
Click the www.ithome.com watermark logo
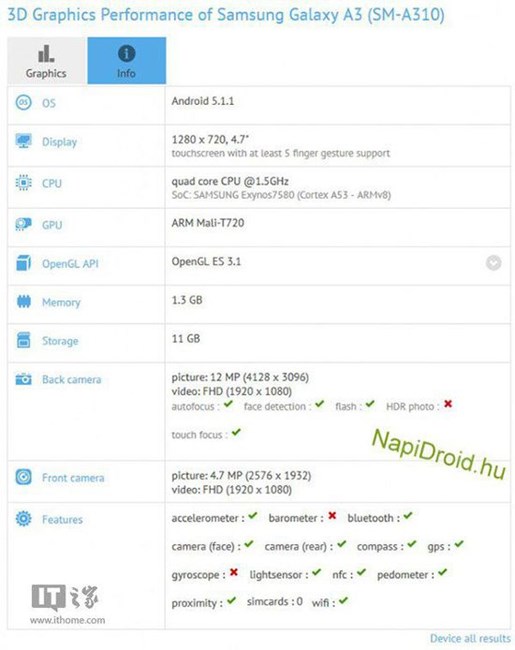pos(67,605)
